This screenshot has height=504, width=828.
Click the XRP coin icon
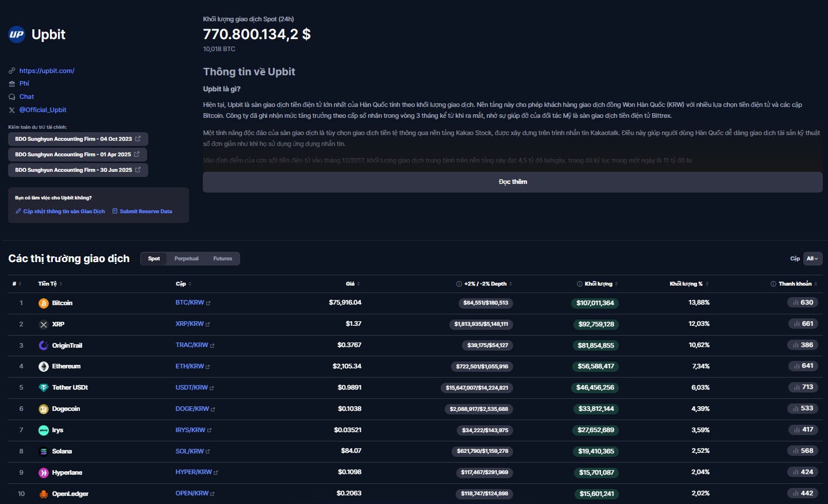44,325
